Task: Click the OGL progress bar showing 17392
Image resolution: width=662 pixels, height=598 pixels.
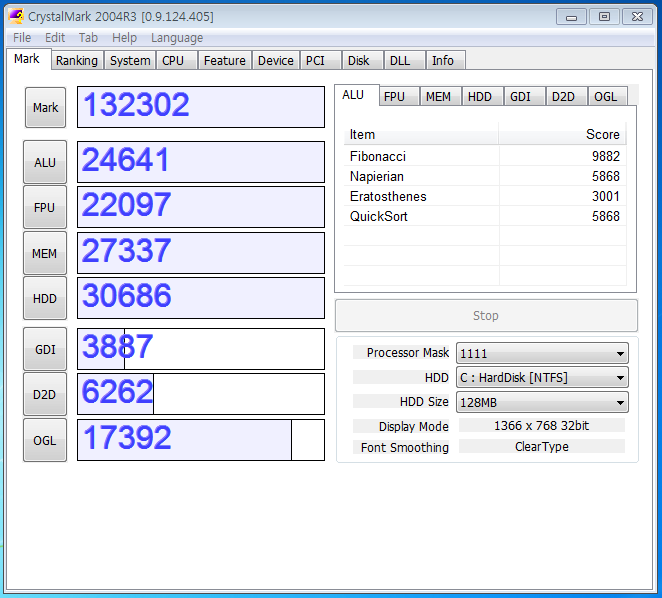Action: (x=201, y=440)
